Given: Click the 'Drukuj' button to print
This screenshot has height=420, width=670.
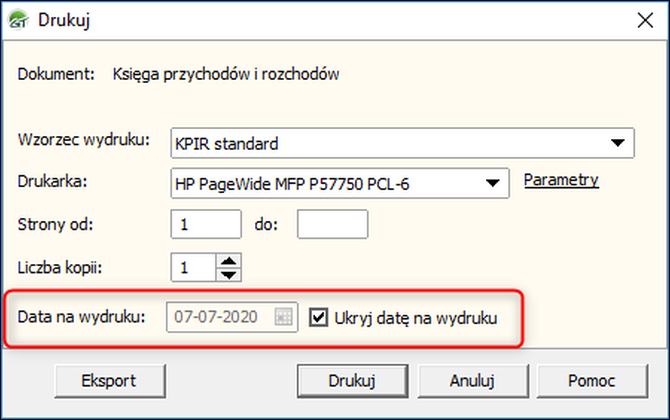Looking at the screenshot, I should pyautogui.click(x=353, y=381).
